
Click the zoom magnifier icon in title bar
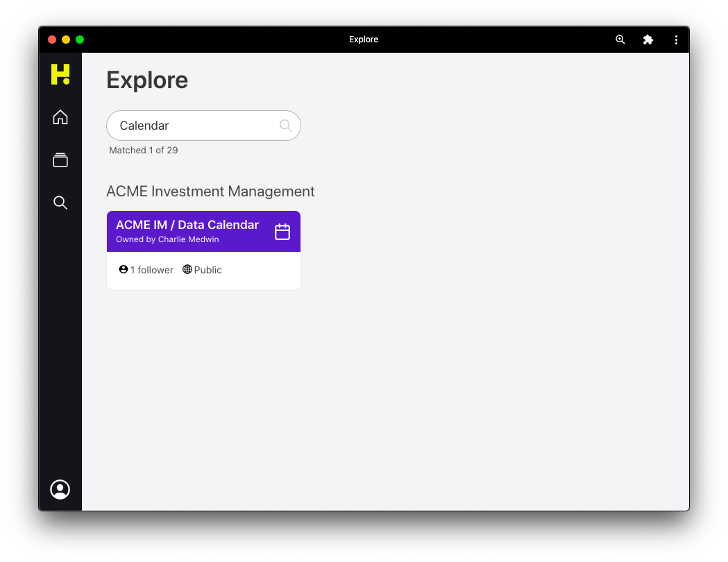point(620,40)
